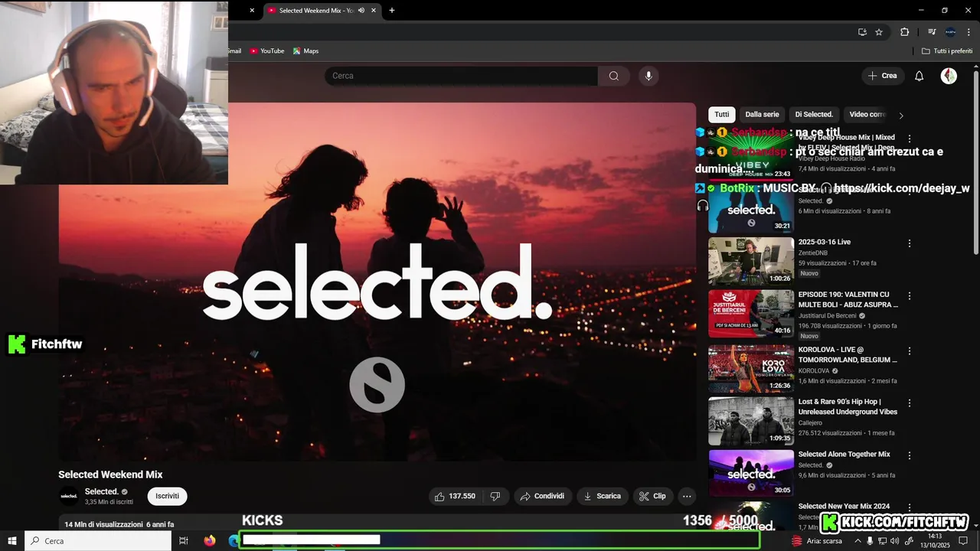
Task: Open YouTube account avatar menu
Action: (949, 76)
